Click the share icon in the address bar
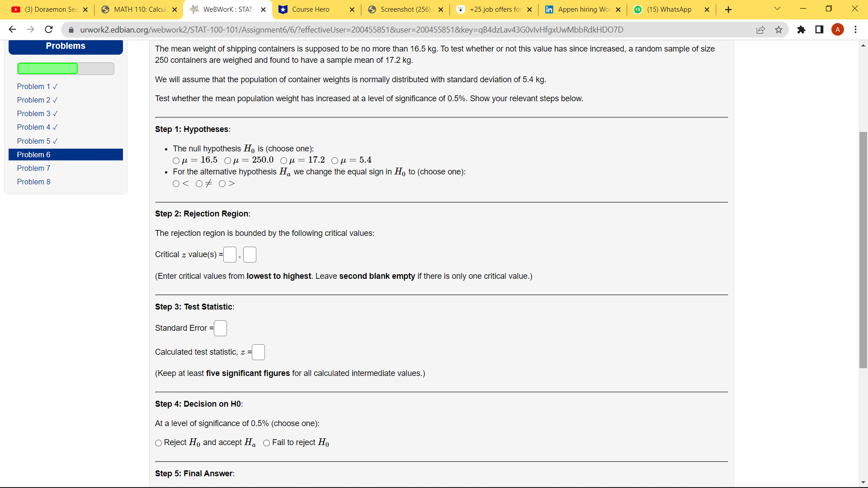 [x=761, y=30]
